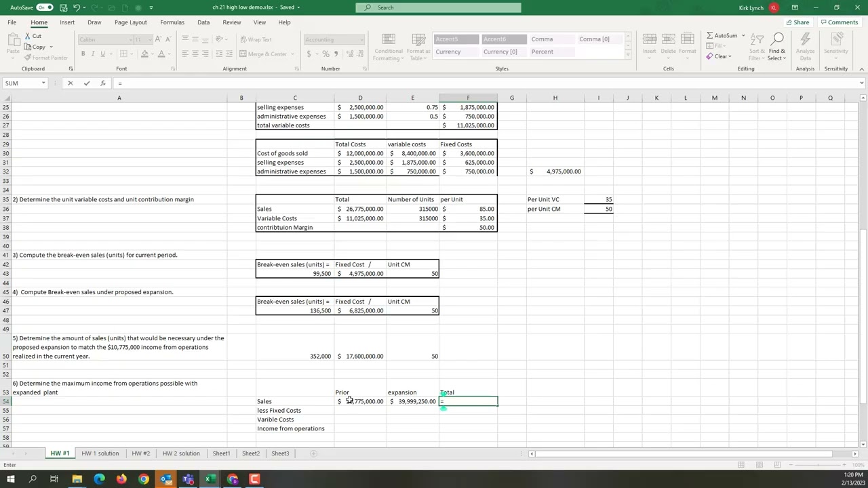
Task: Click the Copy icon
Action: [x=28, y=47]
